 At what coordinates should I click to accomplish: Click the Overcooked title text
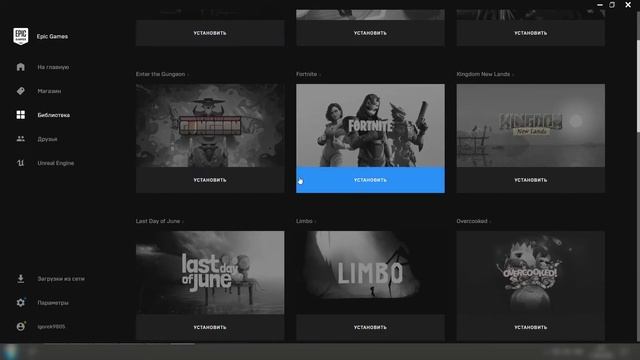click(x=472, y=221)
